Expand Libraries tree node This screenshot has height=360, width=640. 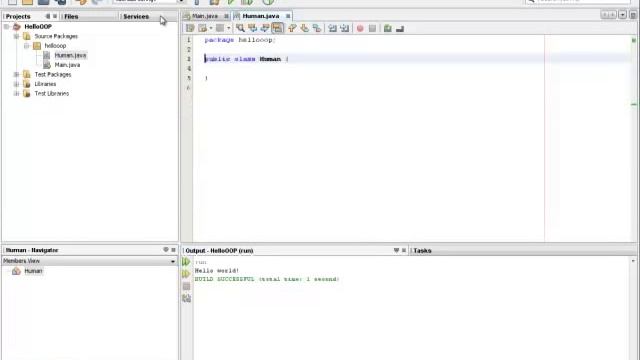[x=16, y=84]
